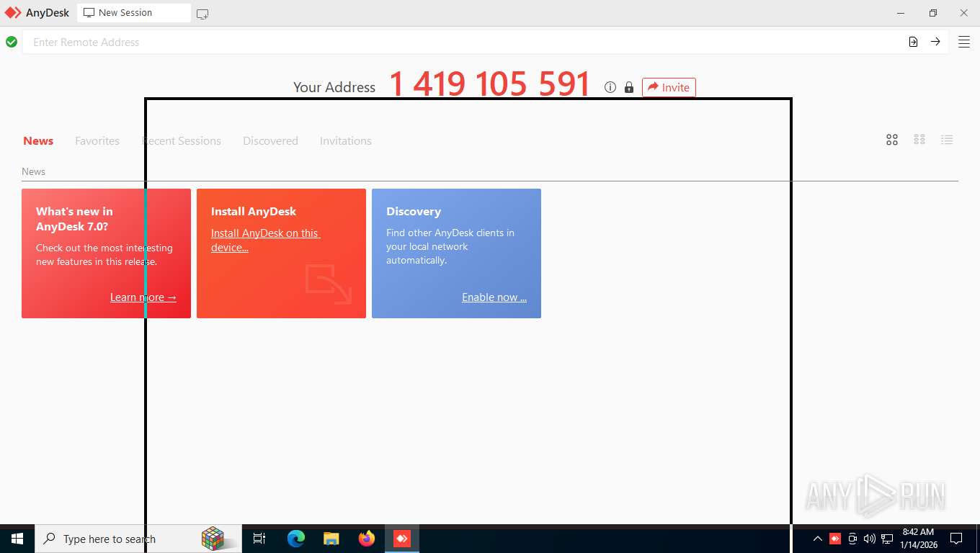The image size is (980, 553).
Task: Click the AnyDesk taskbar icon
Action: click(x=402, y=539)
